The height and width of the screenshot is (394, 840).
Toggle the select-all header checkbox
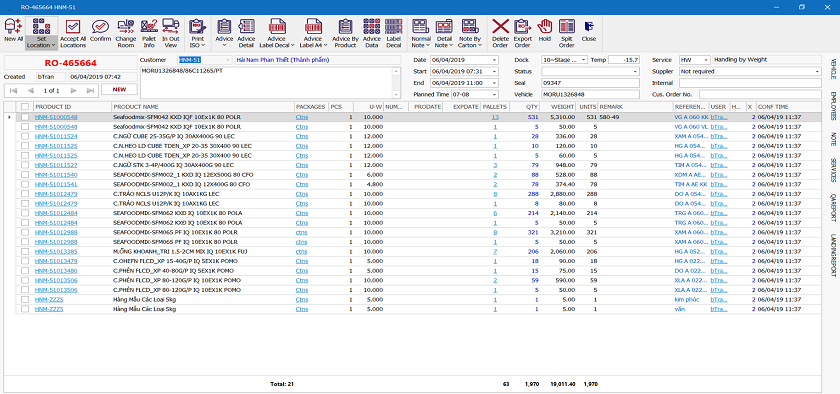pyautogui.click(x=25, y=107)
